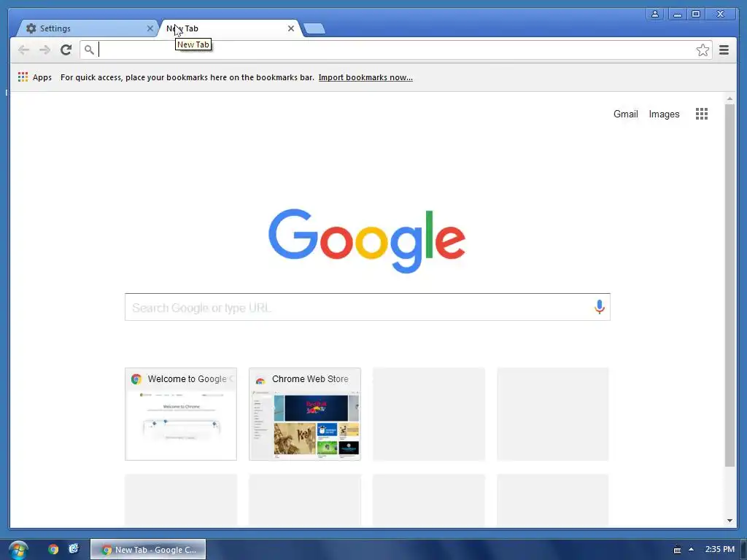Click the New Tab - Google Chrome taskbar button
This screenshot has height=560, width=747.
click(148, 550)
